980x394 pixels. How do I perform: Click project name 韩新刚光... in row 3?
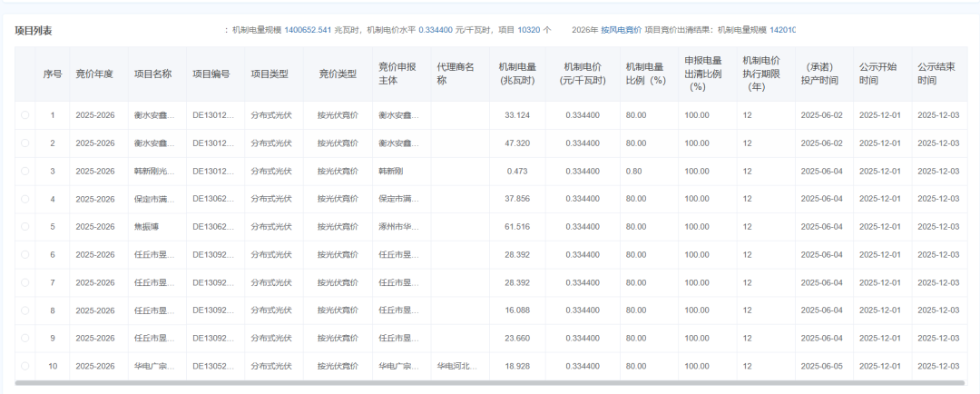pyautogui.click(x=151, y=171)
